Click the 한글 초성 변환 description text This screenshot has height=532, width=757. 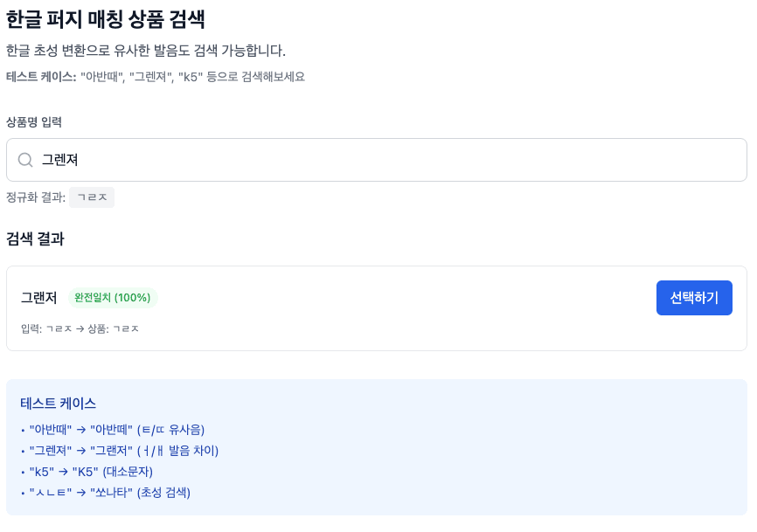(x=146, y=51)
